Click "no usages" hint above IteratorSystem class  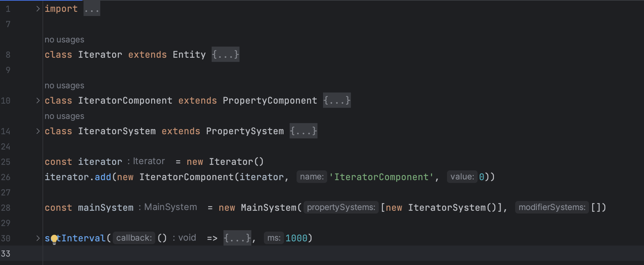[x=64, y=116]
